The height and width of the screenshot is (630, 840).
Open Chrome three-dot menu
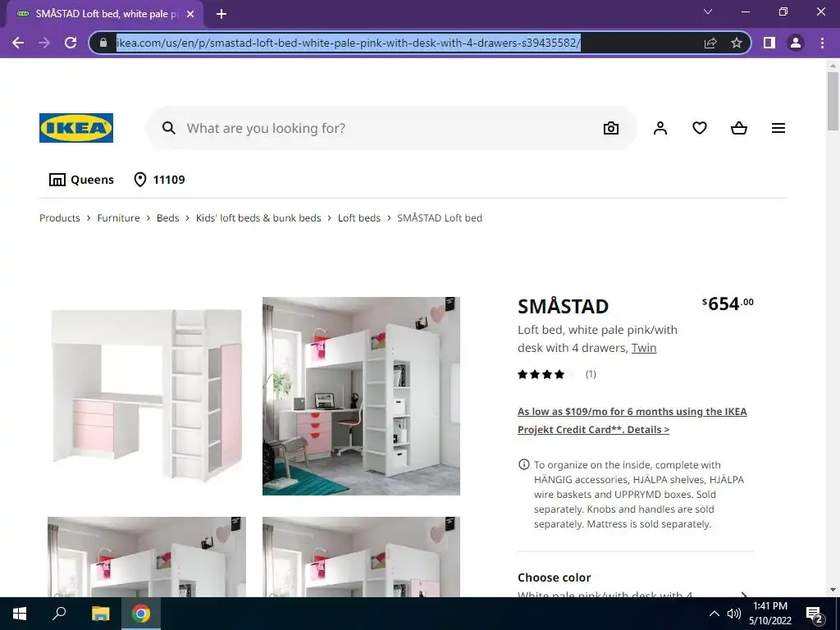click(x=822, y=43)
